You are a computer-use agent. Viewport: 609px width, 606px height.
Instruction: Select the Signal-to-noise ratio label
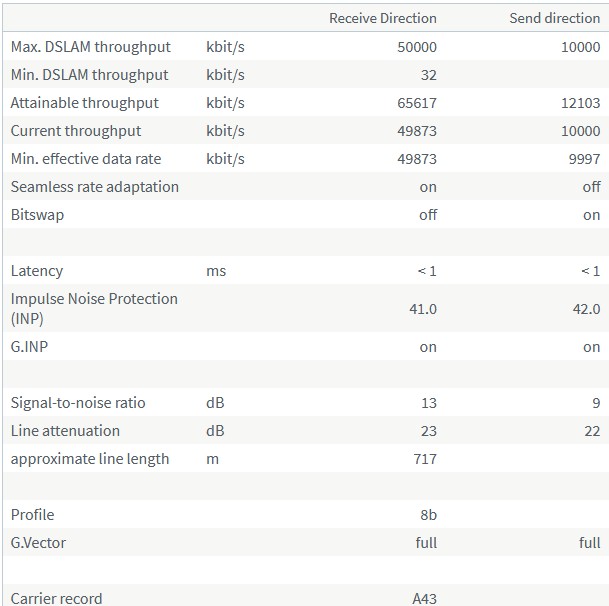click(78, 403)
